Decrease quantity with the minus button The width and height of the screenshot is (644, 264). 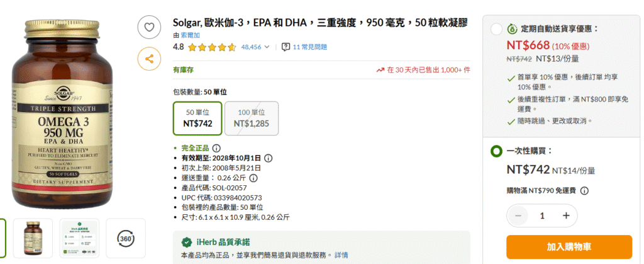coord(518,215)
